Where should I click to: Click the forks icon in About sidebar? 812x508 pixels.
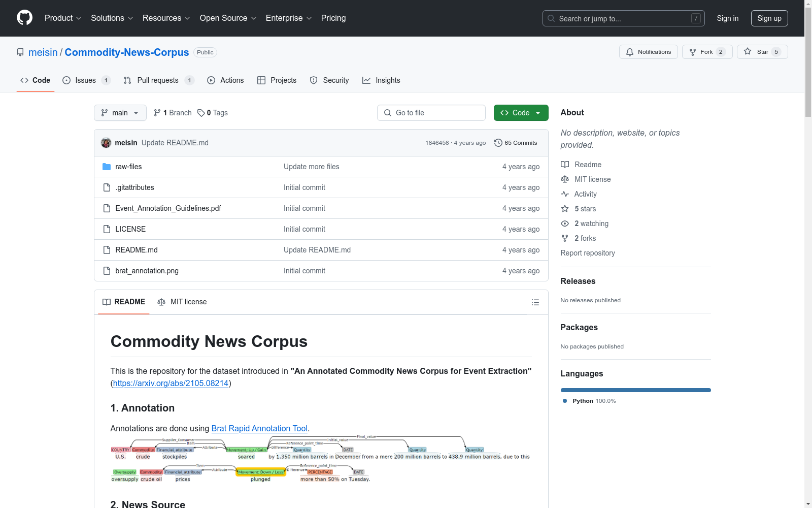(565, 238)
